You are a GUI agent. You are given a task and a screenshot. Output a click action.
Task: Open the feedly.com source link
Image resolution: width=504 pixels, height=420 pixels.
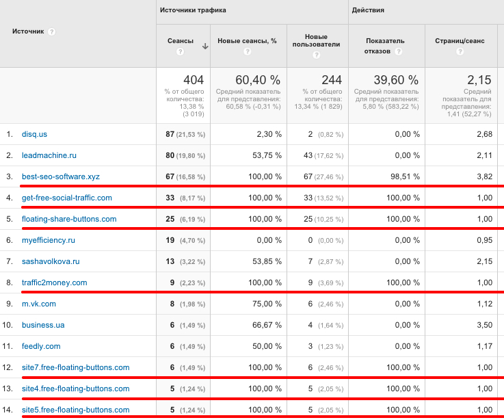tap(41, 346)
